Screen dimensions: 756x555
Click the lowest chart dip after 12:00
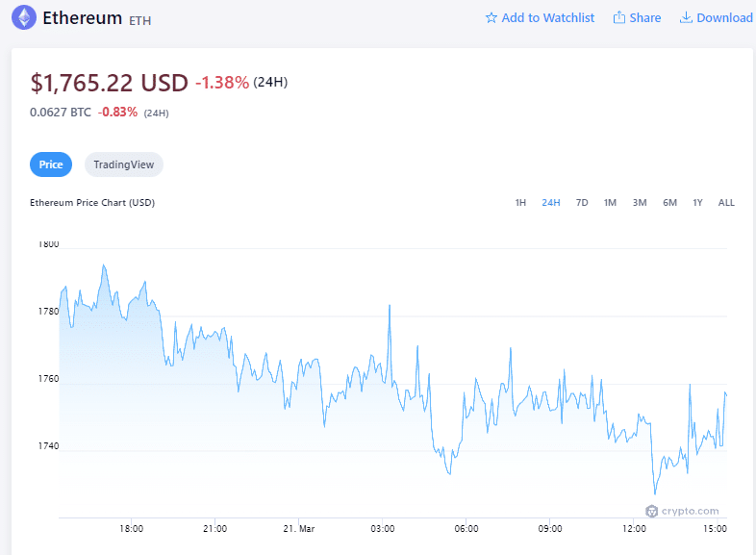655,493
